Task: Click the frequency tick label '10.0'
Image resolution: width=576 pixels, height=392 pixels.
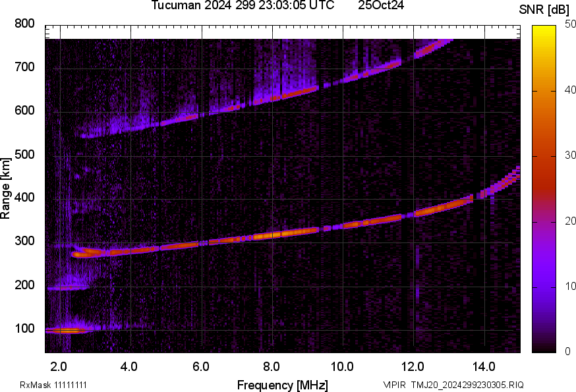Action: [342, 367]
